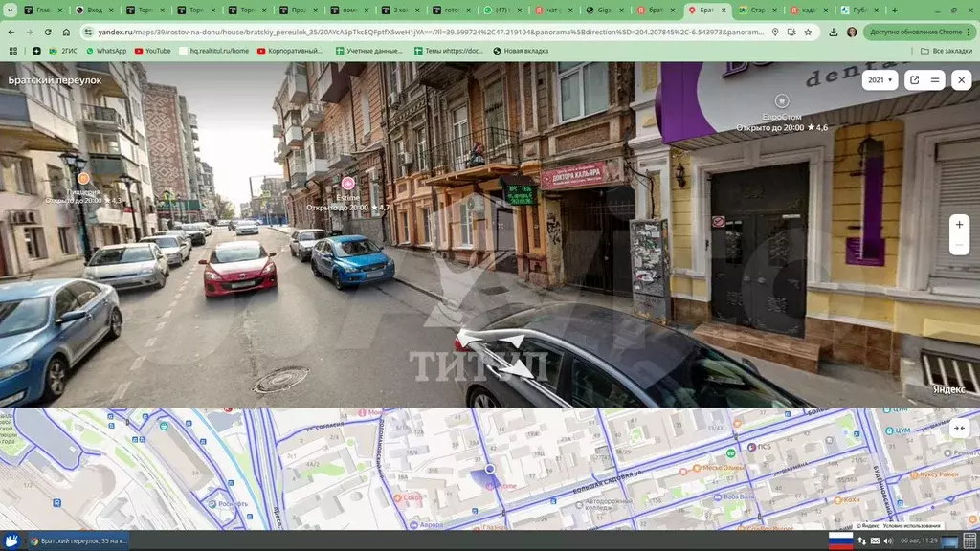The width and height of the screenshot is (980, 551).
Task: Click the ЕвроСтом place marker
Action: 782,101
